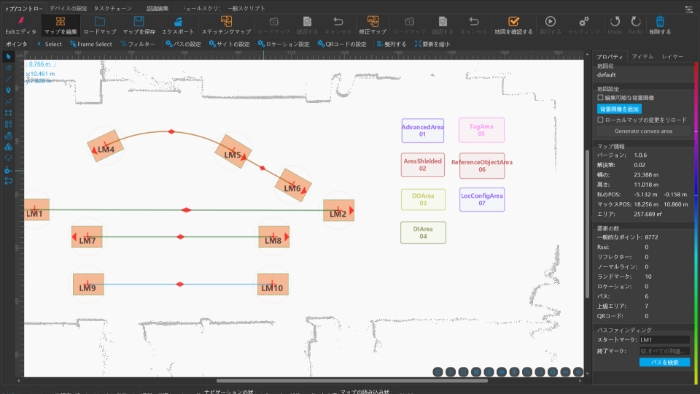Select the AdvancedArea 01 box

pyautogui.click(x=422, y=130)
